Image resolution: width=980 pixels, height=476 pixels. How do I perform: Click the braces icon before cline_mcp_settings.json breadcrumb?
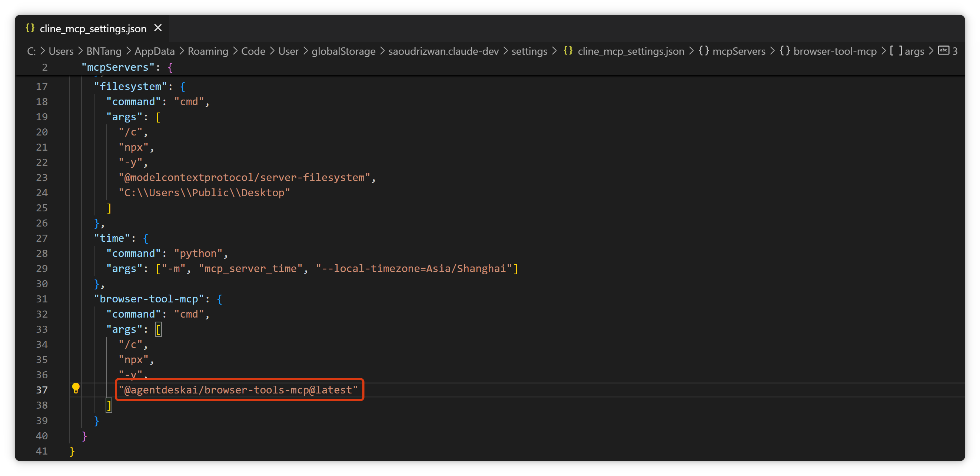[x=568, y=51]
